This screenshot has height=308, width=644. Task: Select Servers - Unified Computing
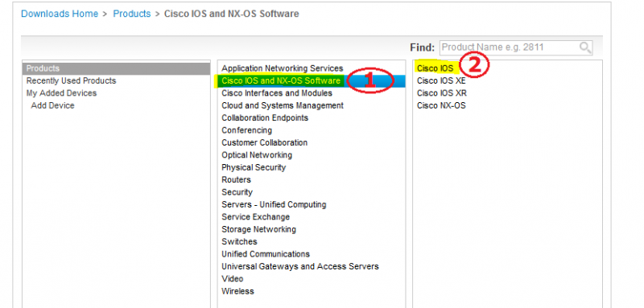tap(274, 204)
